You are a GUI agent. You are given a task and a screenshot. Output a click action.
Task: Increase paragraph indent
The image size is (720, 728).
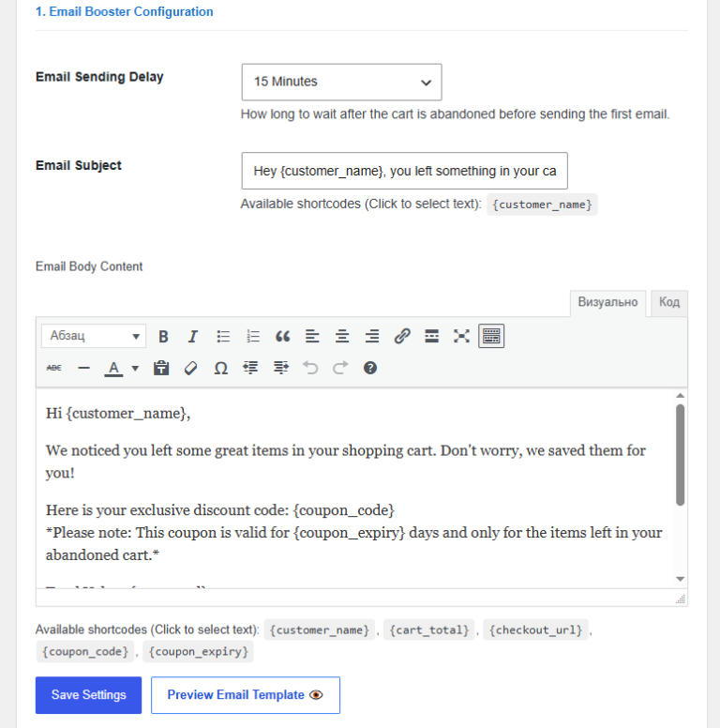click(x=280, y=368)
